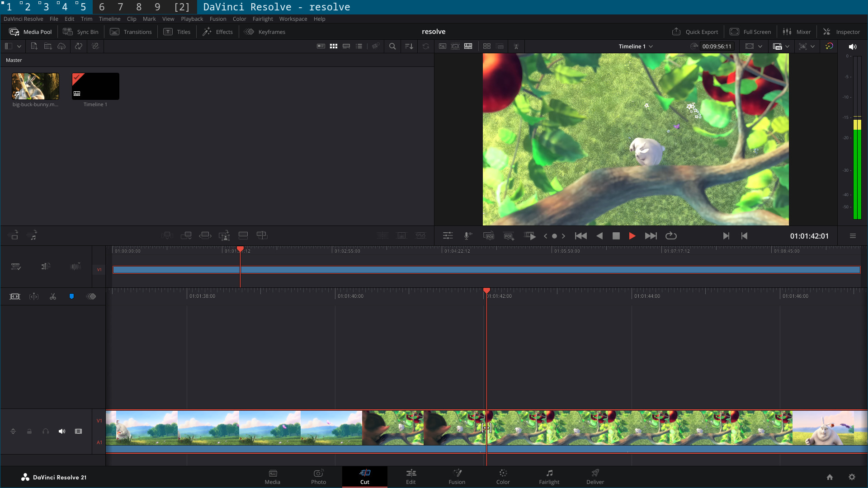Toggle loop playback
Screen dimensions: 868x488
coord(671,236)
